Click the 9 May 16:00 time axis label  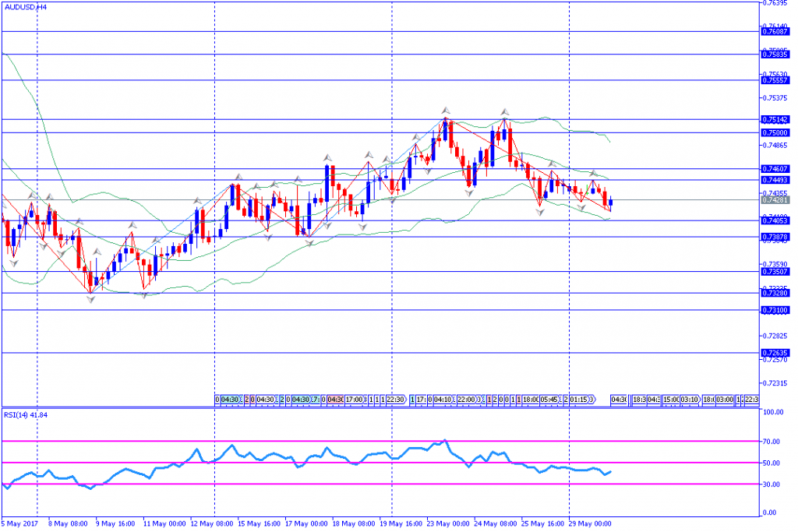[115, 524]
